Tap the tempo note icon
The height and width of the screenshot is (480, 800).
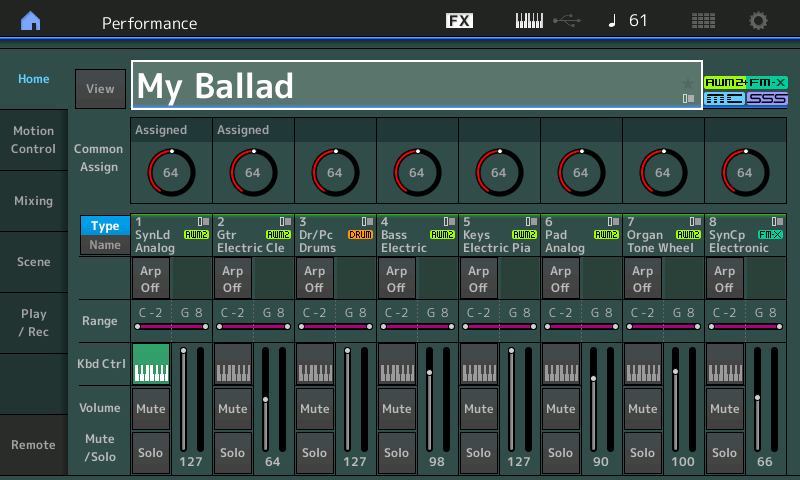tap(612, 21)
